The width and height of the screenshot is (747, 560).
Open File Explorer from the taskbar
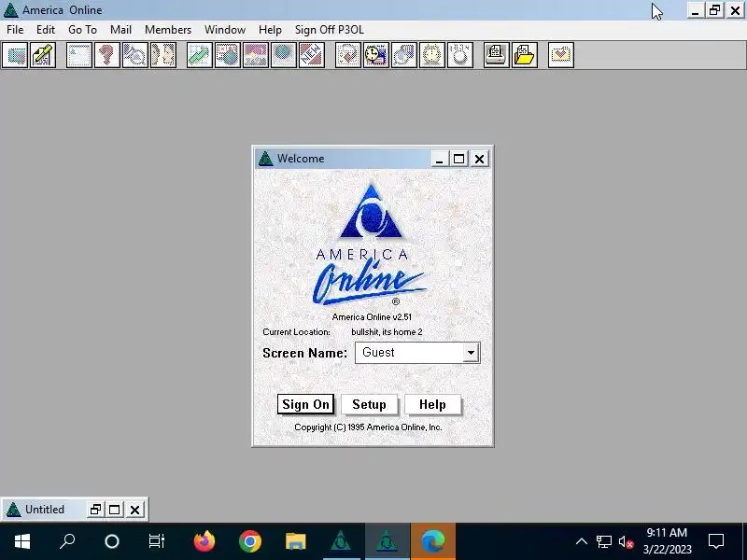tap(295, 541)
